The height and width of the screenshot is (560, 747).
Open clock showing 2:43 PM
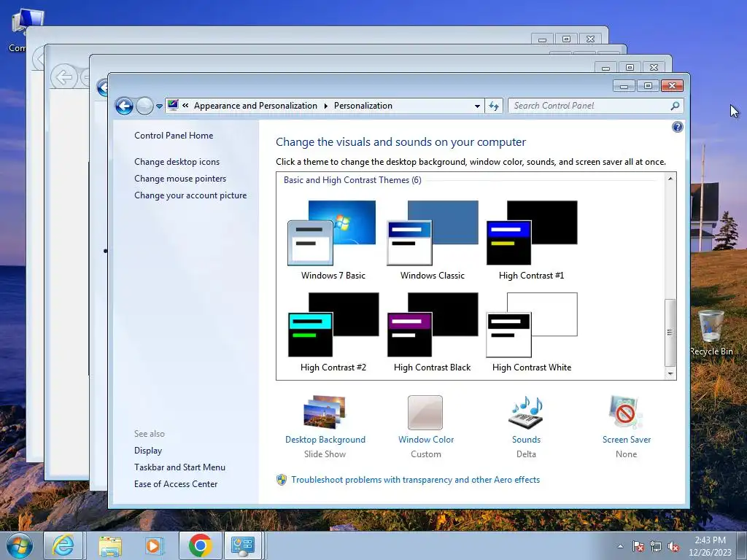[x=710, y=546]
